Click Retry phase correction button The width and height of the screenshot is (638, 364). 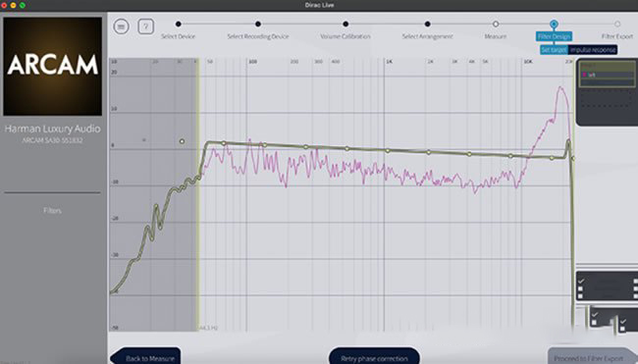[x=374, y=357]
